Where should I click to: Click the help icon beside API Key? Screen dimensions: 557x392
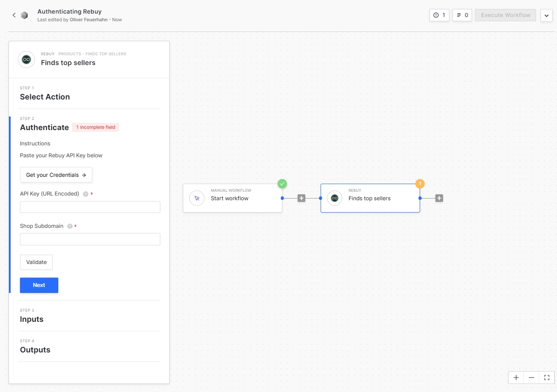click(85, 194)
